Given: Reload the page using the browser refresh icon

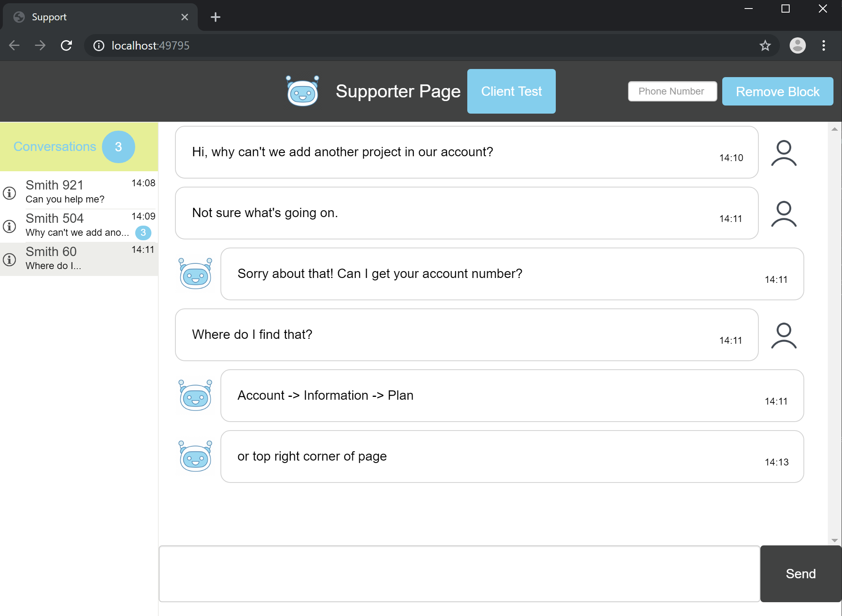Looking at the screenshot, I should pyautogui.click(x=67, y=45).
